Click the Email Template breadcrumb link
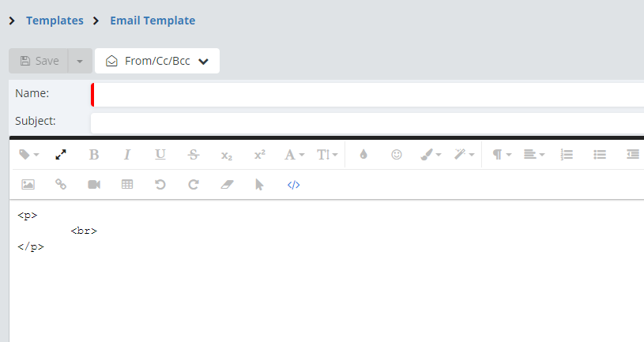 [x=153, y=21]
